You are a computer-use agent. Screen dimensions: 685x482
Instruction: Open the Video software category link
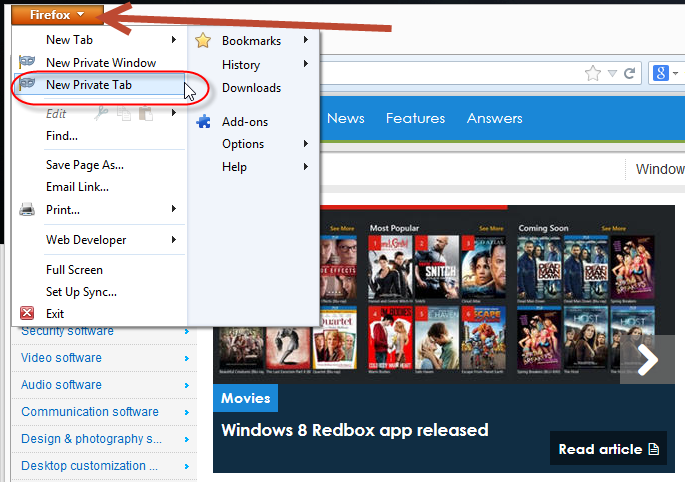click(x=62, y=358)
